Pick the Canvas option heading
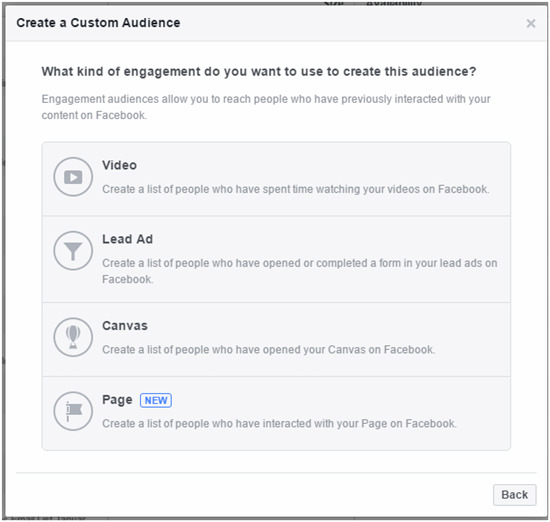 [x=125, y=326]
